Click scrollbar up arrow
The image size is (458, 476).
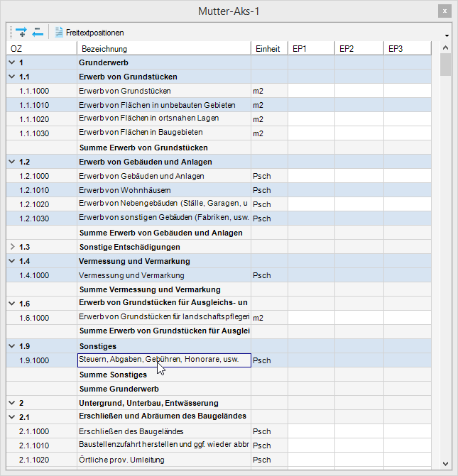click(x=445, y=48)
